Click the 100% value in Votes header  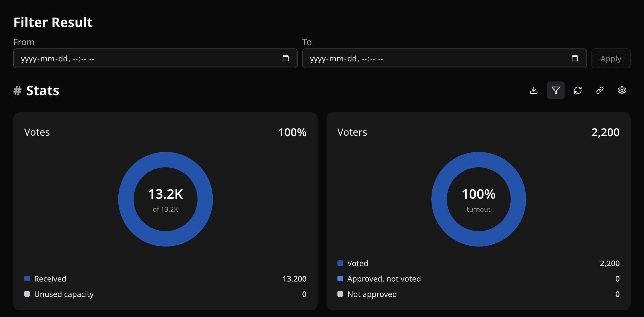pyautogui.click(x=292, y=132)
